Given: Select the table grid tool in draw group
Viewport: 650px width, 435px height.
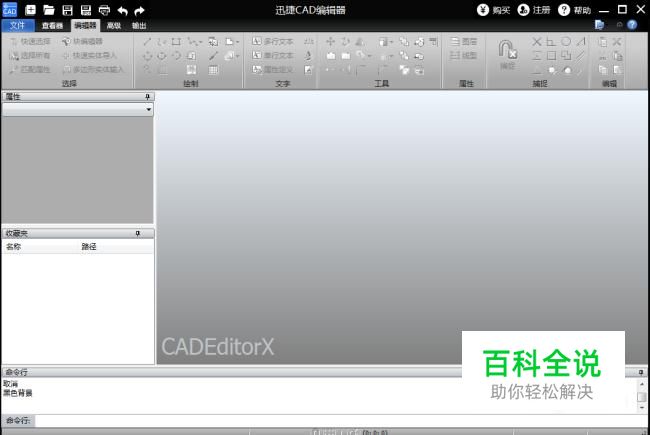Looking at the screenshot, I should click(213, 70).
